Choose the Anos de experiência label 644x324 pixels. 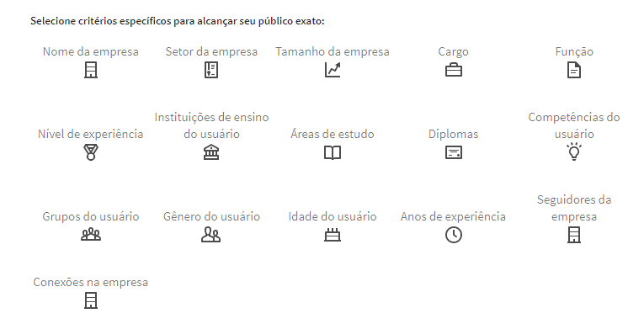click(x=453, y=216)
